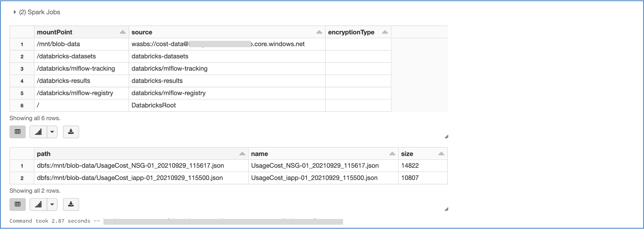
Task: Click the size column header label
Action: (x=407, y=154)
